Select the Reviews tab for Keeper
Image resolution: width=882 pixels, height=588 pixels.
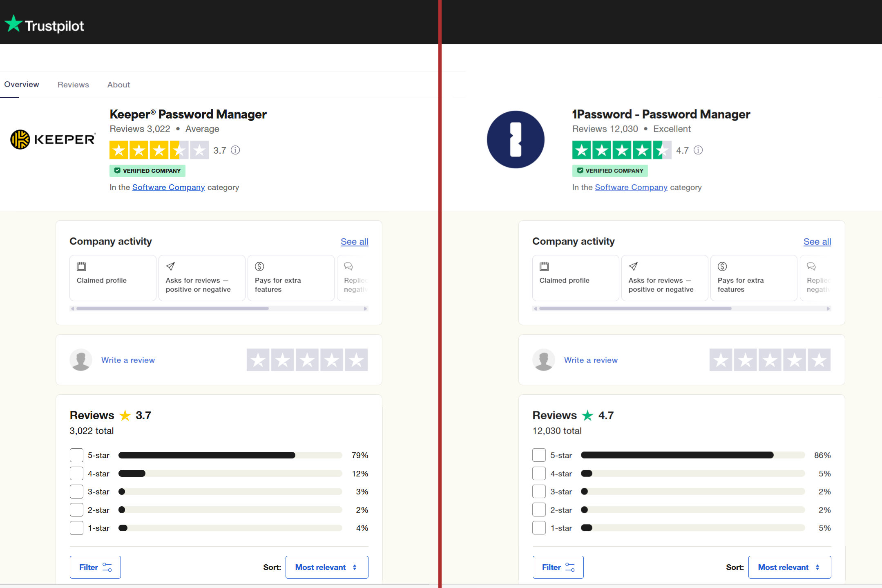[73, 84]
